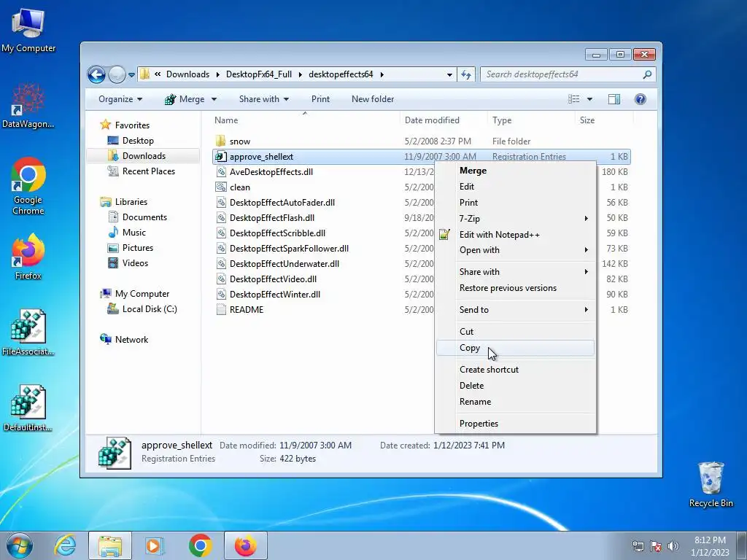The width and height of the screenshot is (747, 560).
Task: Open the Organize menu
Action: coord(120,99)
